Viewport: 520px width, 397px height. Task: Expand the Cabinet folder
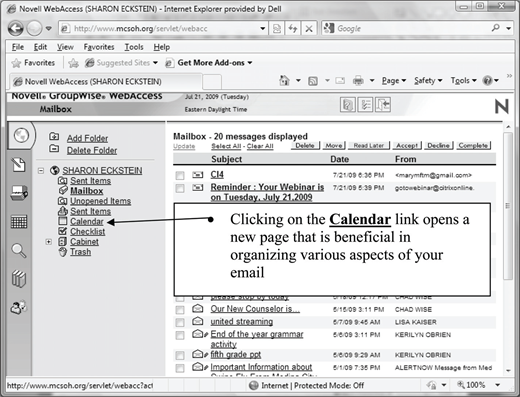(x=49, y=242)
